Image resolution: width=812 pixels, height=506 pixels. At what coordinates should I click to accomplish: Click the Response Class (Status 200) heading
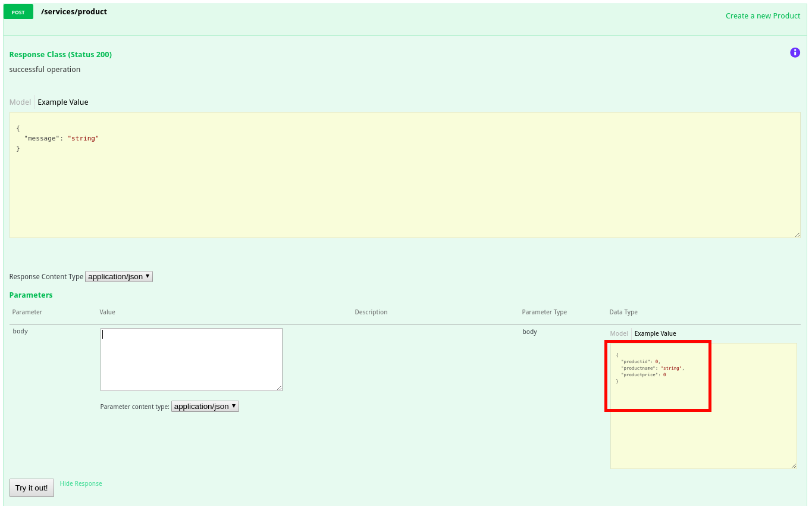(61, 55)
